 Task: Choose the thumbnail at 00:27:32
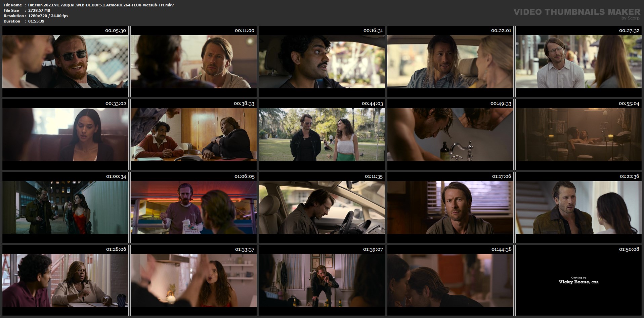[x=578, y=62]
